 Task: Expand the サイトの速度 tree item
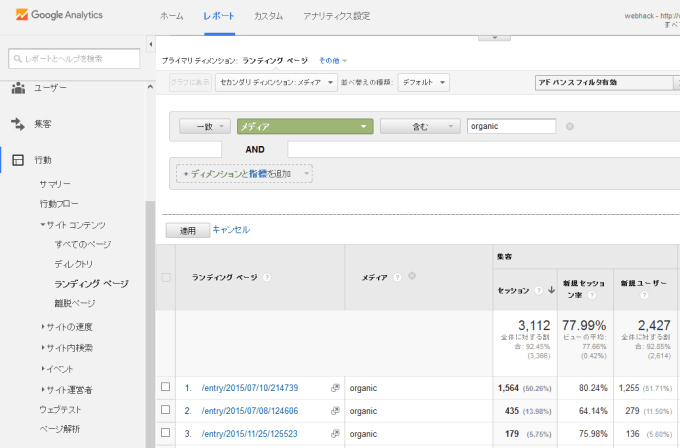(68, 326)
